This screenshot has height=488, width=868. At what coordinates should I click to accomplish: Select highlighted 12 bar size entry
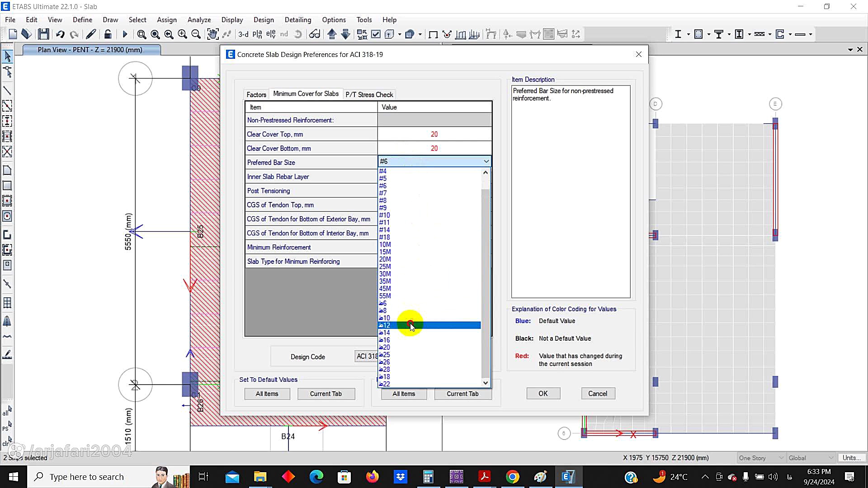coord(429,325)
